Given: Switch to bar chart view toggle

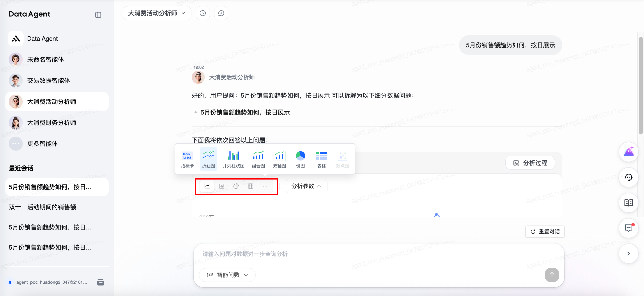Looking at the screenshot, I should point(221,186).
